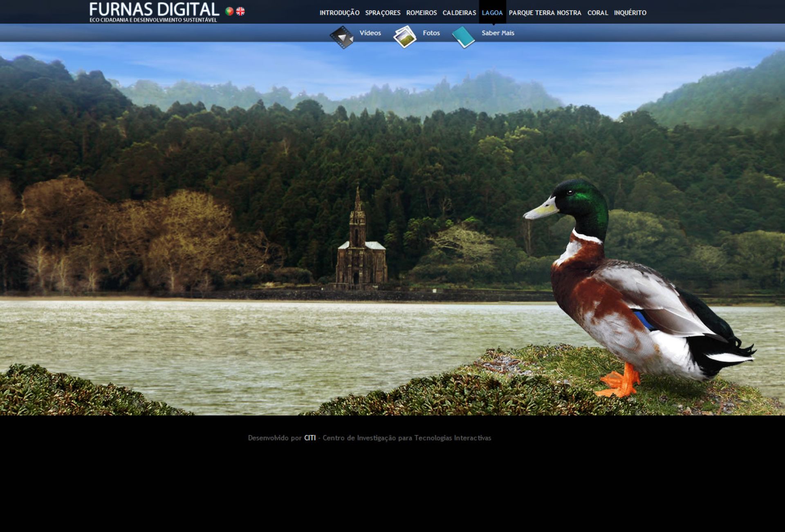Click the Fotos text link
This screenshot has height=532, width=785.
(431, 33)
